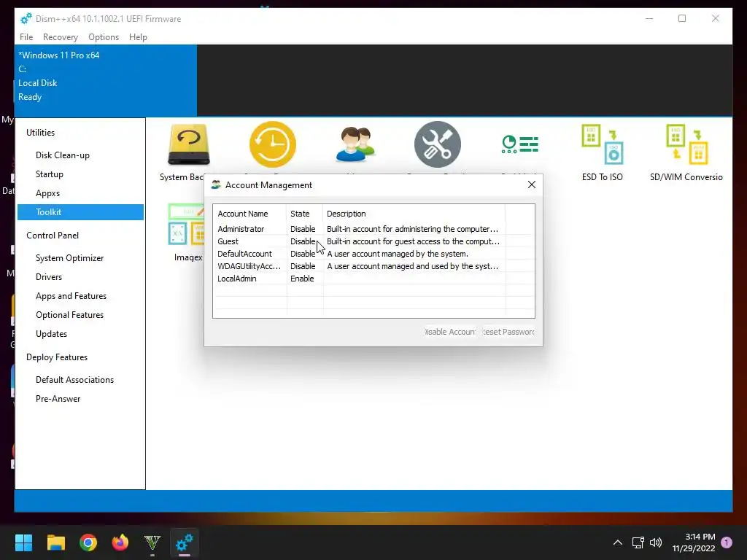Open File Explorer from taskbar

tap(55, 542)
